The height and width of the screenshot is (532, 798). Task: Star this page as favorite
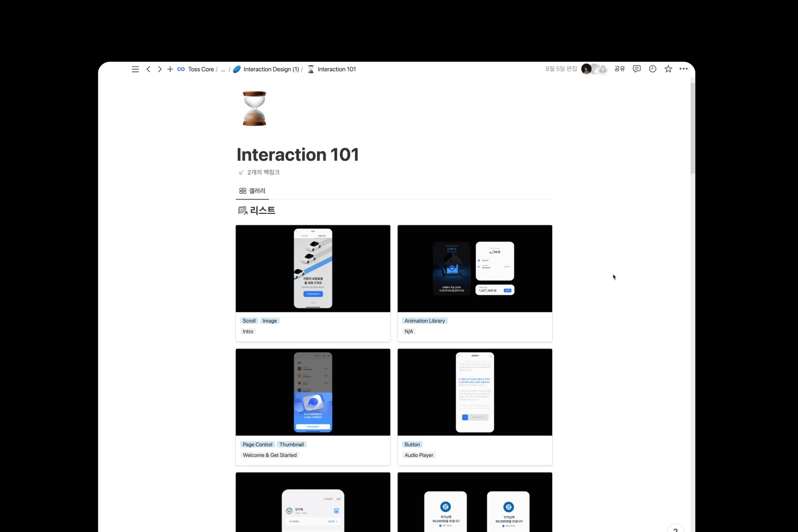pyautogui.click(x=668, y=69)
